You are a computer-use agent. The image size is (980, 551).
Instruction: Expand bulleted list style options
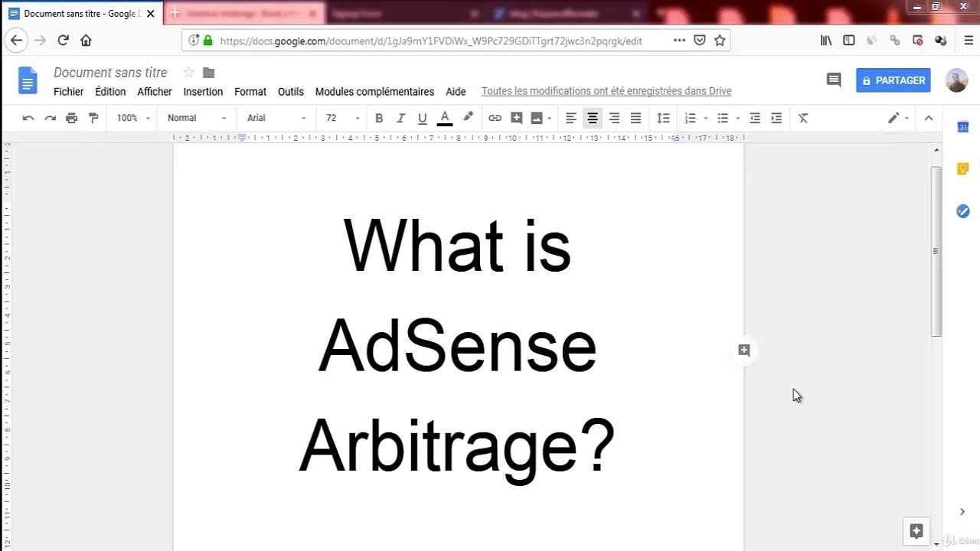pyautogui.click(x=738, y=119)
